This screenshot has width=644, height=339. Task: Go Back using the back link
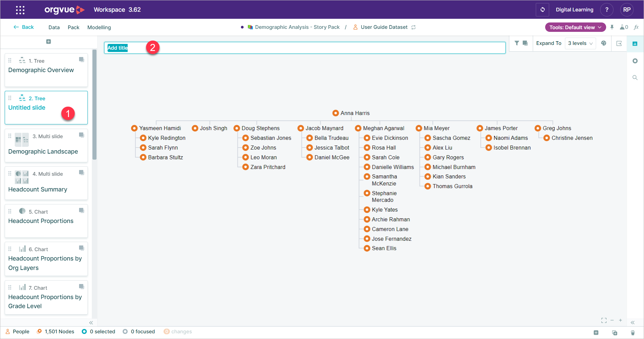[23, 27]
